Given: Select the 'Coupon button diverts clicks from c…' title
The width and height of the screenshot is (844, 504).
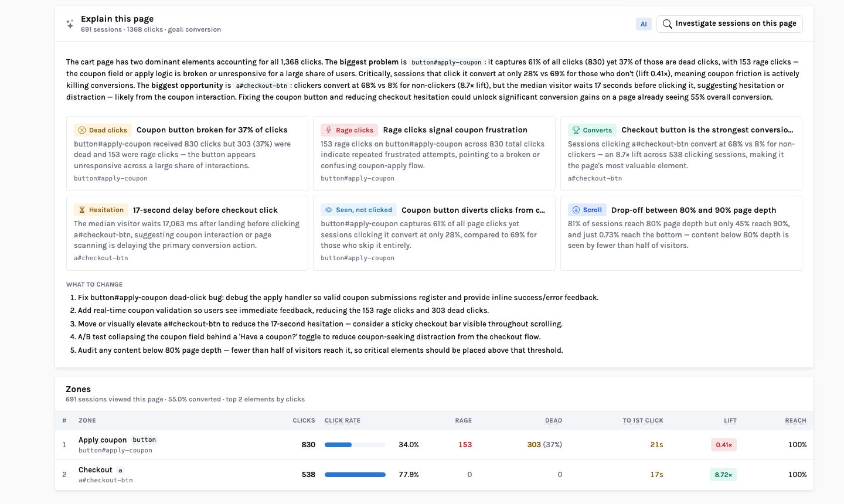Looking at the screenshot, I should click(473, 210).
